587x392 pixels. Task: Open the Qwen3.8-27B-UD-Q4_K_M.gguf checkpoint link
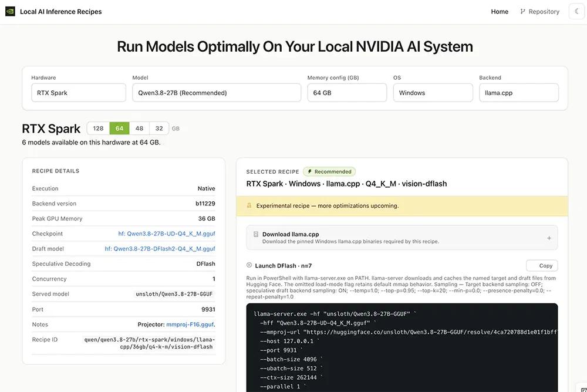point(167,234)
